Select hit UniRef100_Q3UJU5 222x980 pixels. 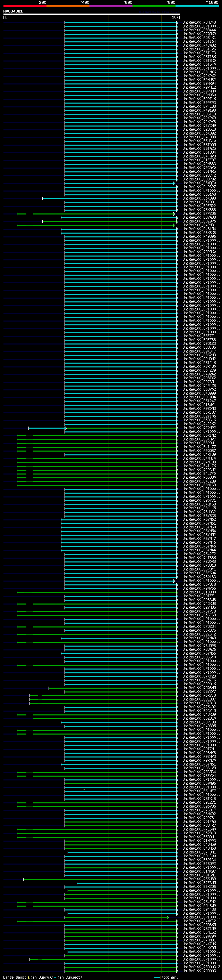pyautogui.click(x=199, y=347)
